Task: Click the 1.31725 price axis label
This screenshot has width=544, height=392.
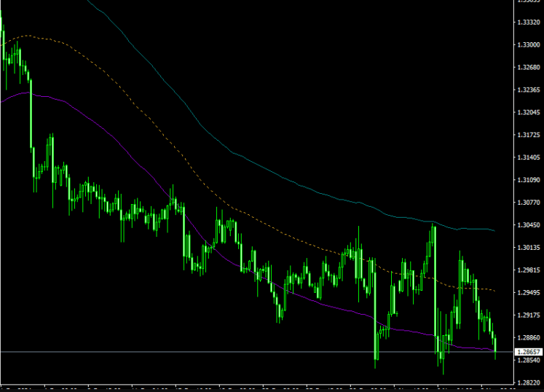Action: click(529, 135)
